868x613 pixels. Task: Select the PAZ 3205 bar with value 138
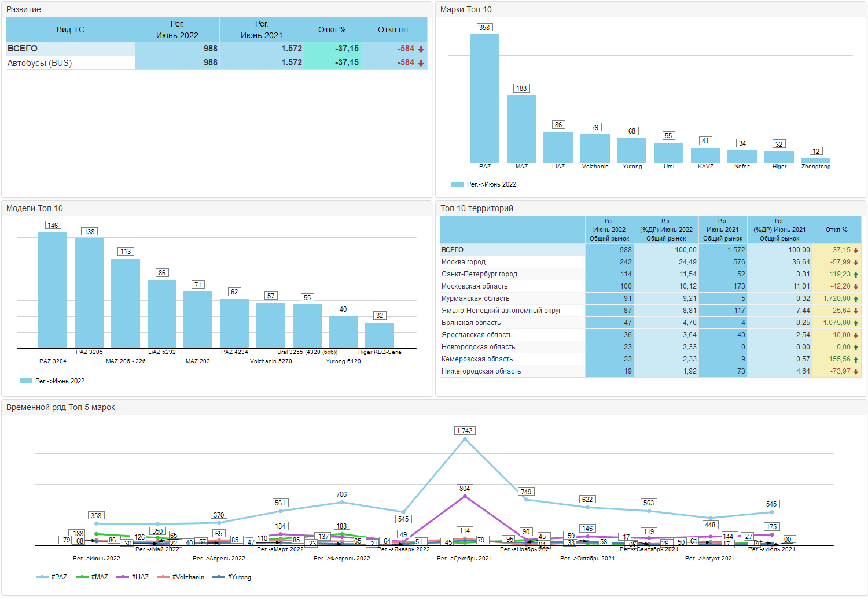(x=89, y=293)
